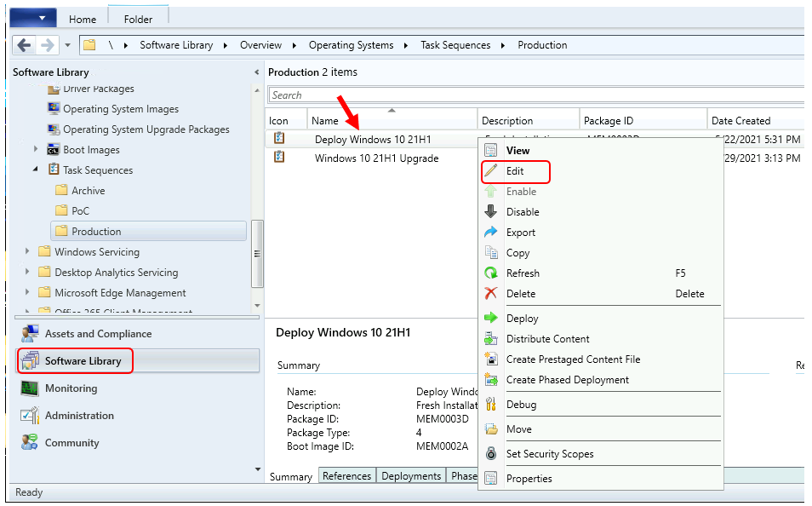812x506 pixels.
Task: Switch to the Deployments details tab
Action: pyautogui.click(x=411, y=476)
